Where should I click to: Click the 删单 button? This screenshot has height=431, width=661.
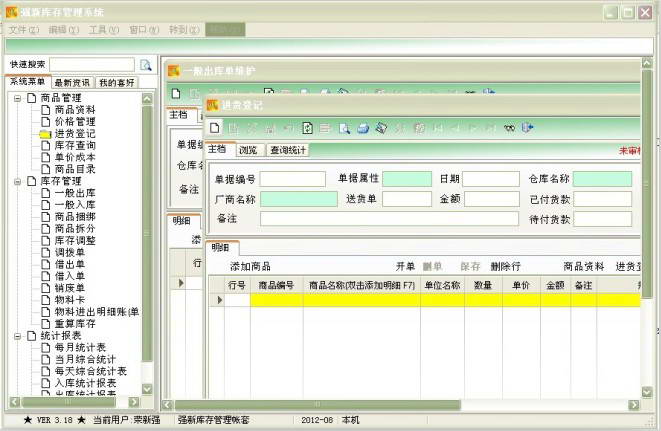tap(432, 267)
